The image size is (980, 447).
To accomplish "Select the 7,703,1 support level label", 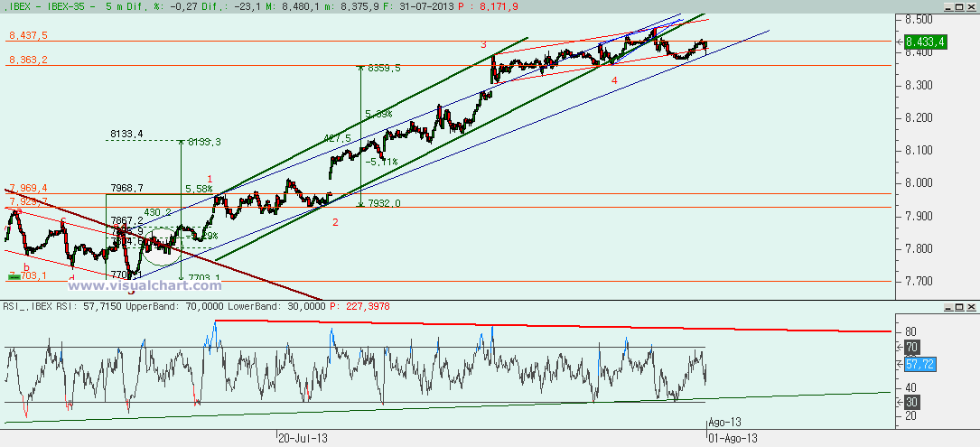I will coord(27,275).
